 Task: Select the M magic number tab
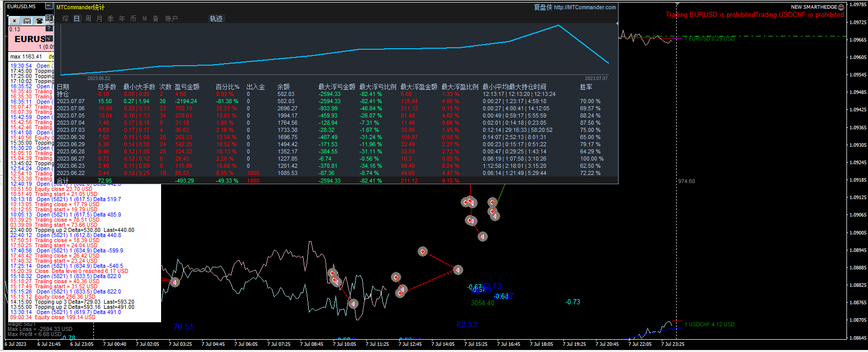tap(144, 18)
